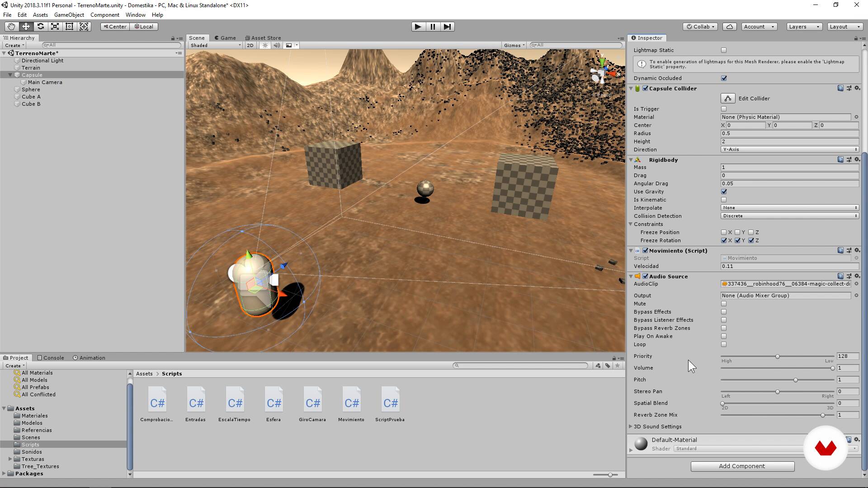Click the cloud services icon
The image size is (868, 488).
coord(729,27)
